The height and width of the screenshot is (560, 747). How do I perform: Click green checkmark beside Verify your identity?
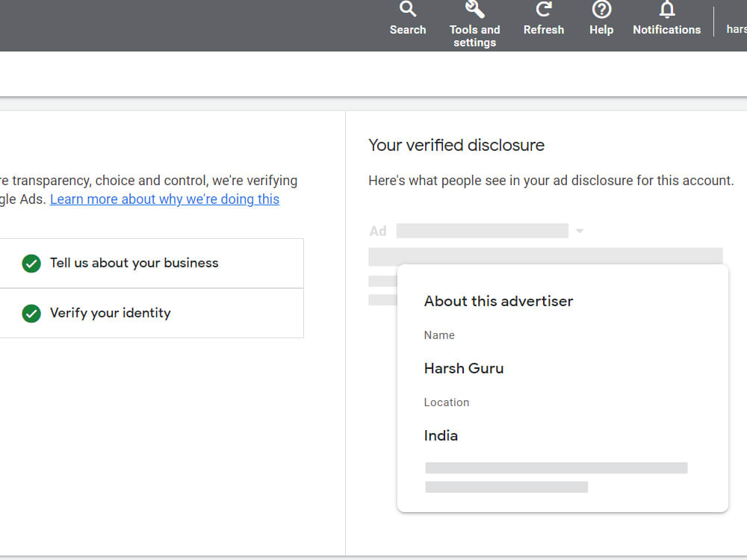click(31, 314)
